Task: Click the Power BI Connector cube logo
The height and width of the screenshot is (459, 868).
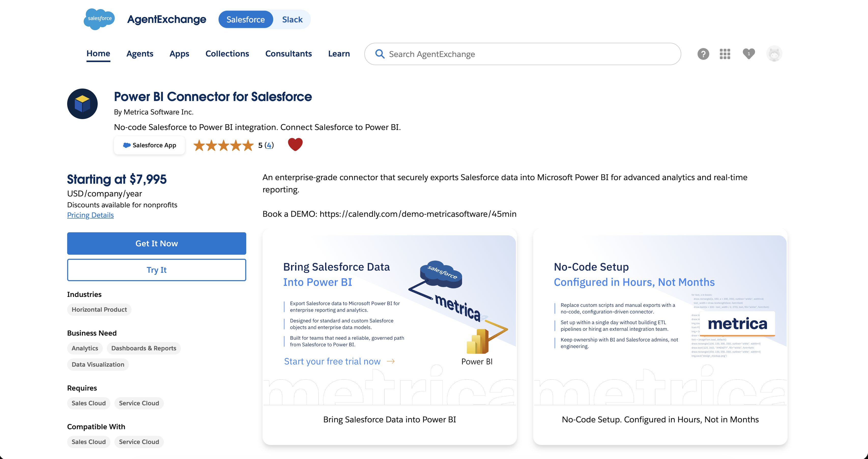Action: (82, 104)
